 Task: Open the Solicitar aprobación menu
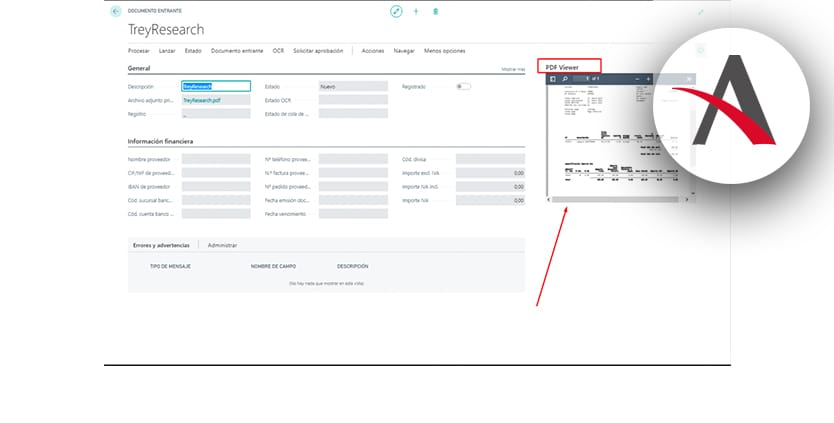[318, 51]
